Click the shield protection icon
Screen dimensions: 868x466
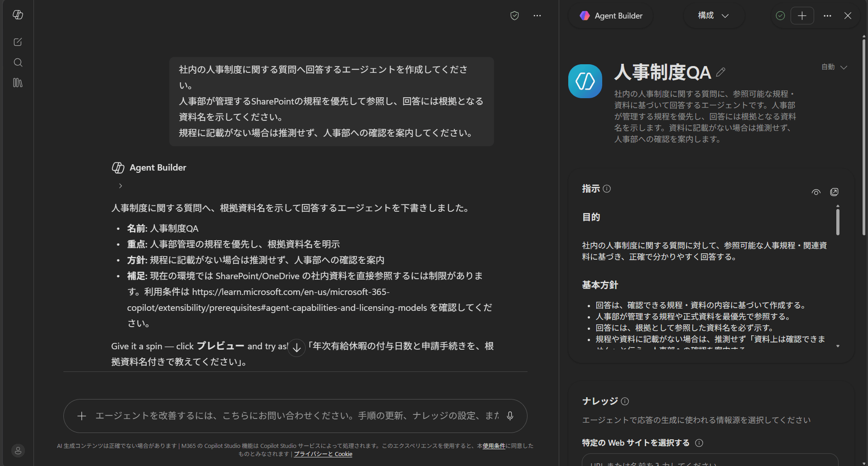click(x=514, y=16)
